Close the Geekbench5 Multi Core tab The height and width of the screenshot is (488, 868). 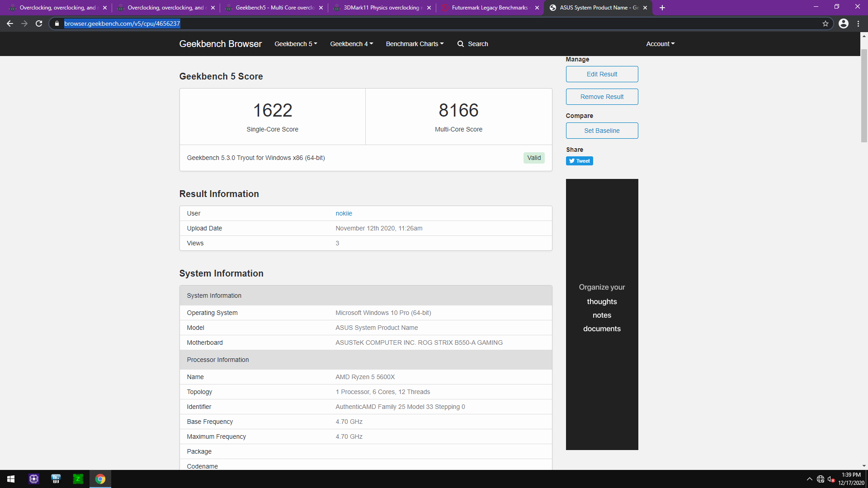(321, 8)
